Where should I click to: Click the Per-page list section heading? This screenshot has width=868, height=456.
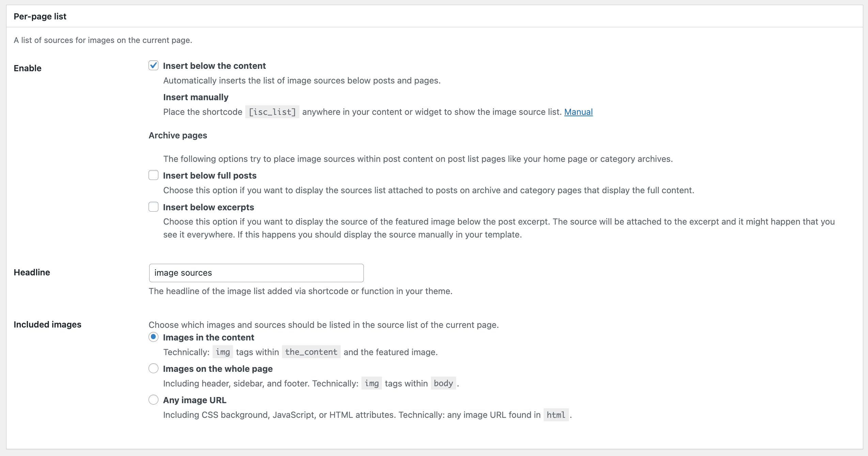coord(40,16)
